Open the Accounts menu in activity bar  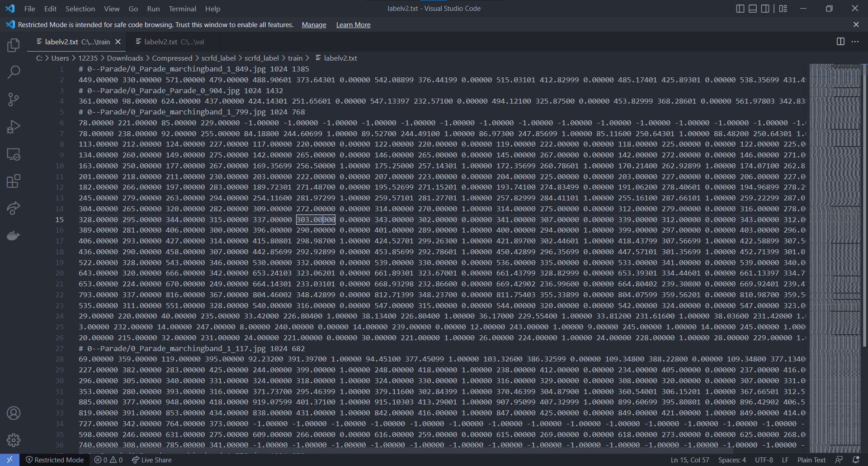click(x=14, y=413)
